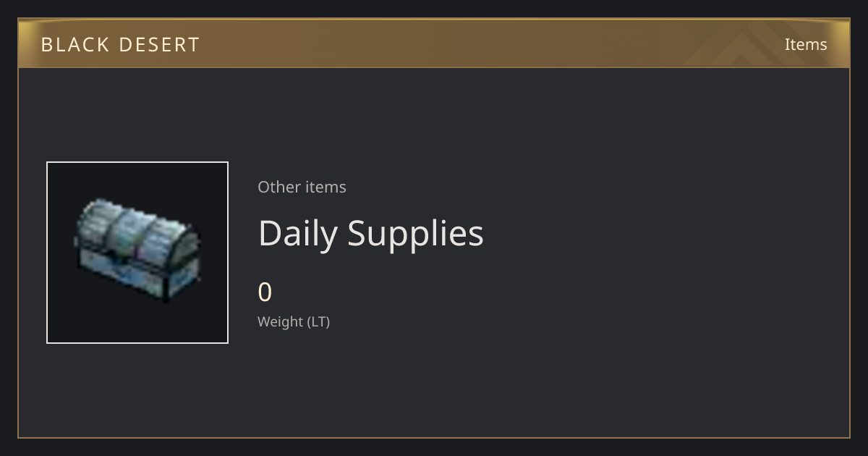Screen dimensions: 868x456
Task: Click the word Supplies in item name
Action: (x=416, y=233)
